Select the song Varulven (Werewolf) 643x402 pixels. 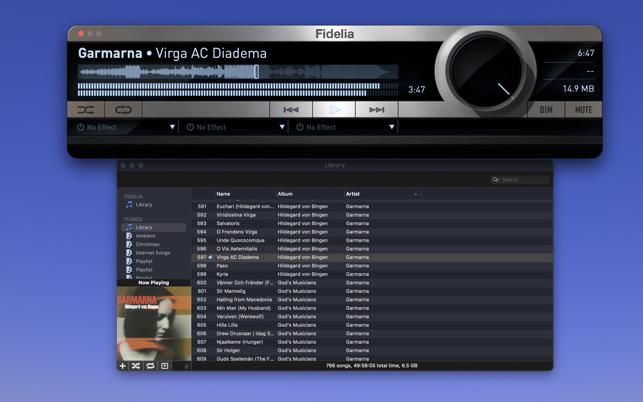[x=240, y=316]
